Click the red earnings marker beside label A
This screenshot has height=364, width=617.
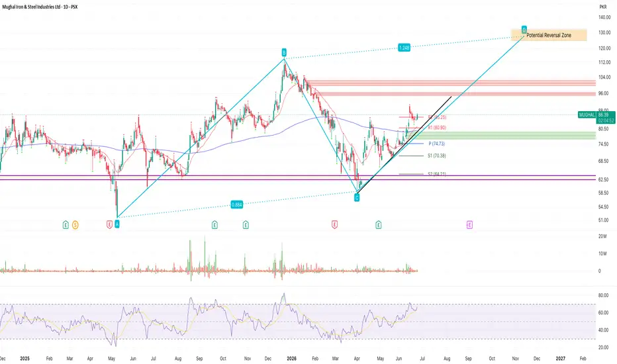point(110,225)
